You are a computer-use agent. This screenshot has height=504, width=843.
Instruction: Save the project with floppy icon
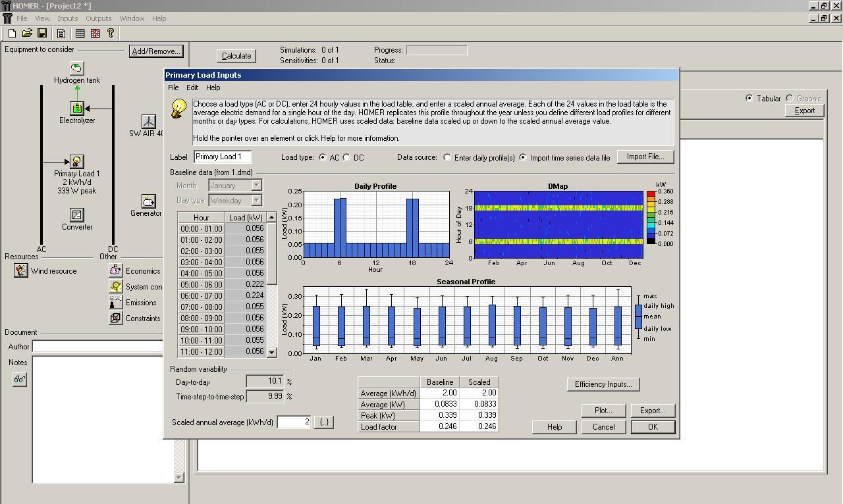[42, 33]
